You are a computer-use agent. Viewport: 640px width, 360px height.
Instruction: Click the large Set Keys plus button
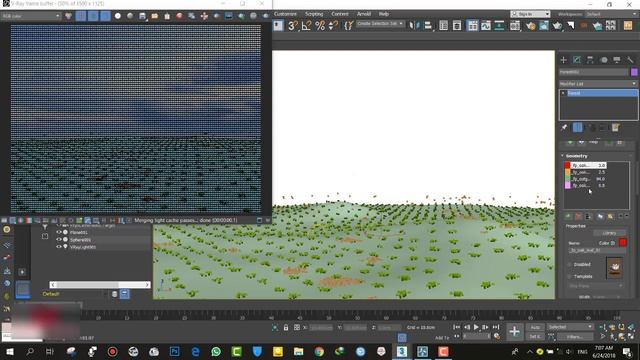tap(514, 331)
